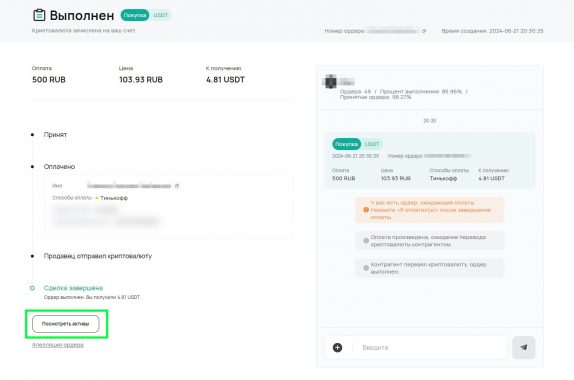Click the orange warning icon in chat
The height and width of the screenshot is (380, 574).
366,210
